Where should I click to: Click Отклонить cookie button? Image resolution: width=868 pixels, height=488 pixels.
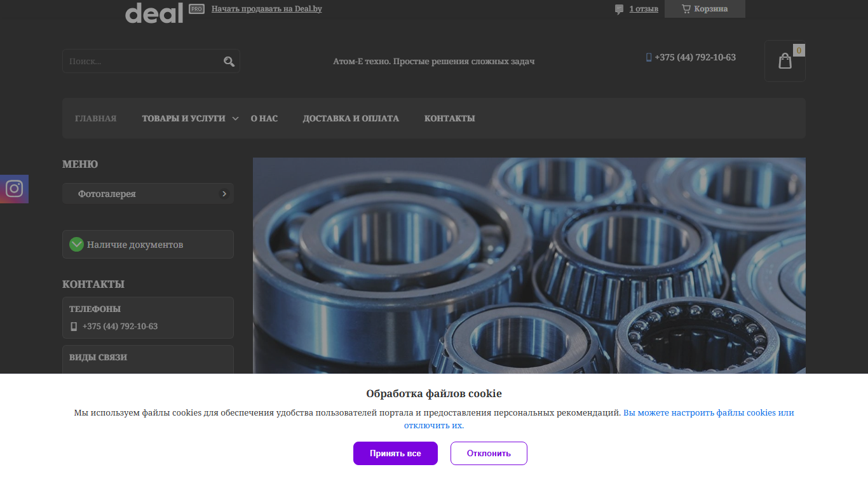(489, 453)
